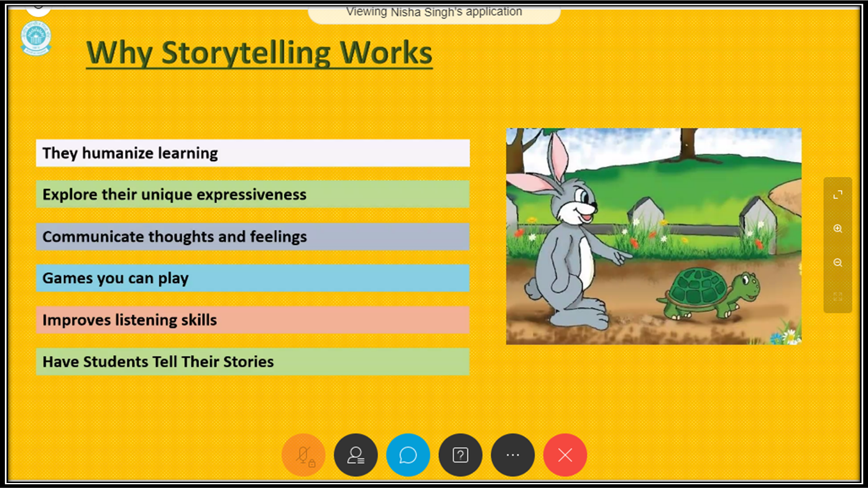Click the Games you can play line

252,278
